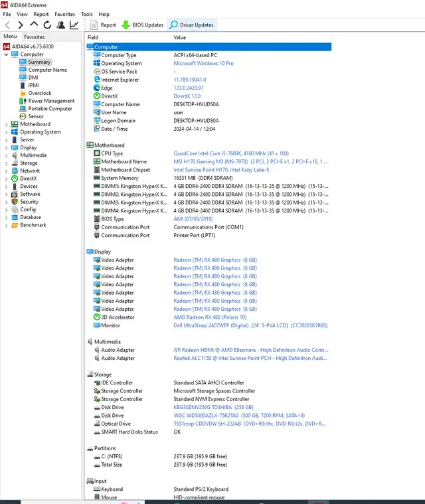
Task: Expand the Multimedia tree node
Action: pyautogui.click(x=6, y=155)
